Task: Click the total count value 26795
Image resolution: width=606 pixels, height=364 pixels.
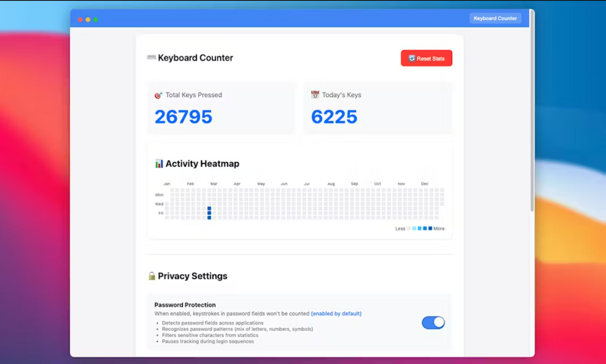Action: [x=183, y=117]
